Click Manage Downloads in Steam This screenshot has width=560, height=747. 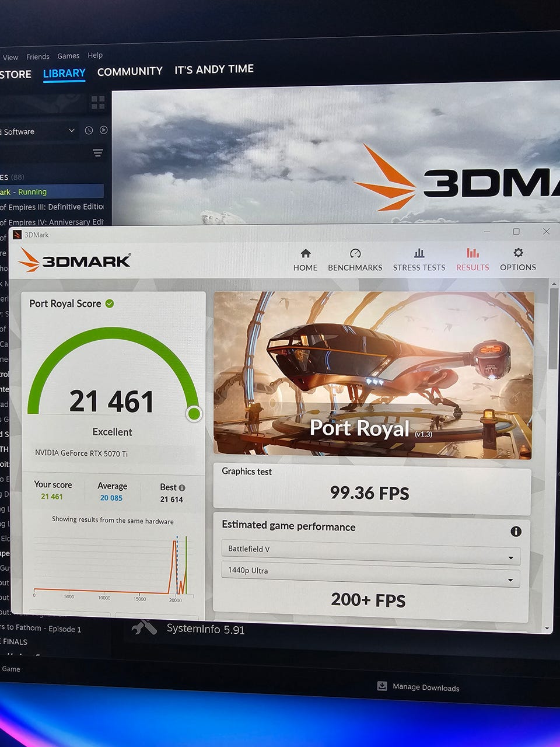[426, 687]
